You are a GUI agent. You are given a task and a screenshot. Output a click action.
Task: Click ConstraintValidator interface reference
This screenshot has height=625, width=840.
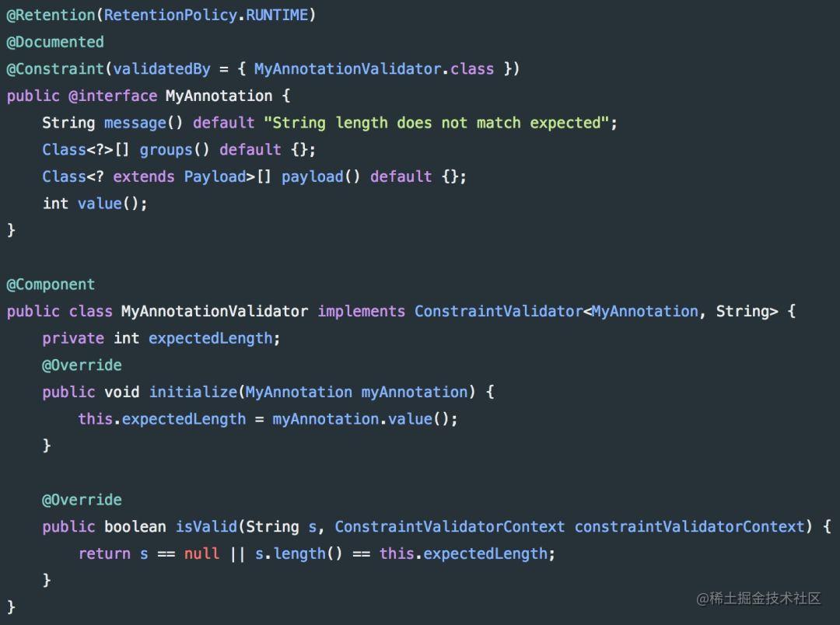[x=499, y=311]
